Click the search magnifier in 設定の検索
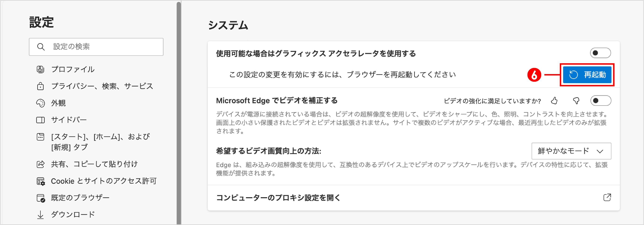Image resolution: width=644 pixels, height=225 pixels. coord(41,47)
